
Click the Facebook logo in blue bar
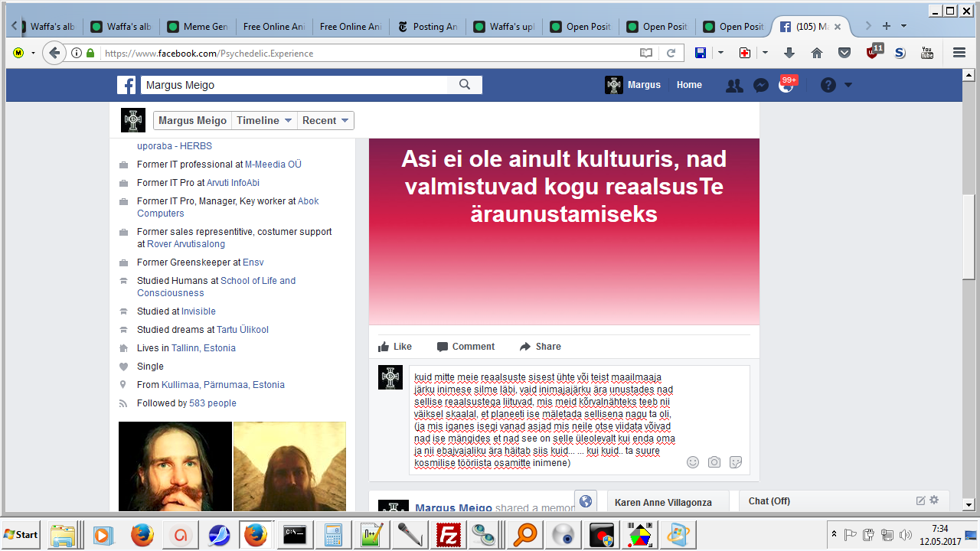[126, 85]
